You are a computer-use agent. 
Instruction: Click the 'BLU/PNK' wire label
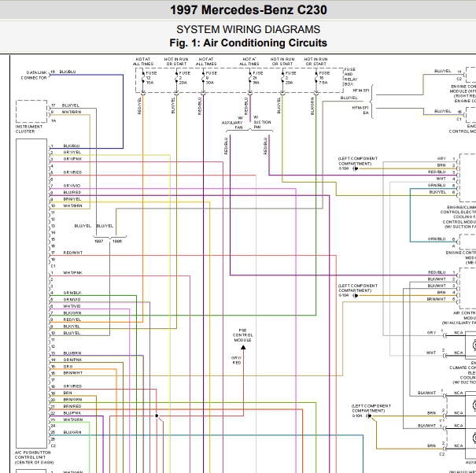point(72,413)
